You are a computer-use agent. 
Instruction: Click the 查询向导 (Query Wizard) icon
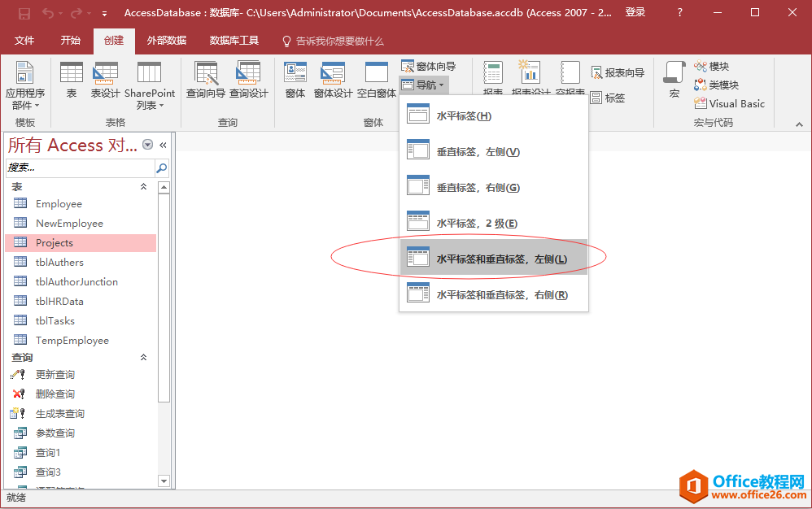click(x=206, y=80)
